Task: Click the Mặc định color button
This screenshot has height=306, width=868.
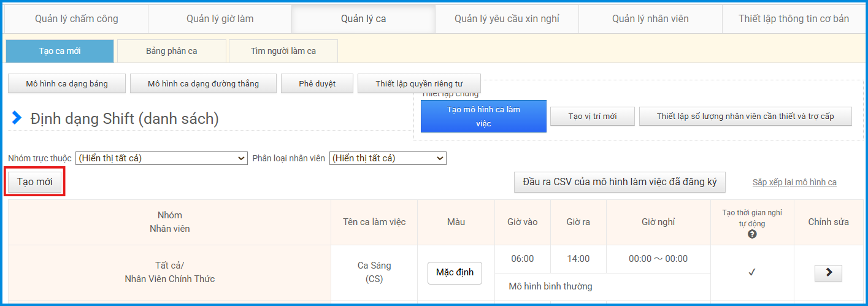Action: [x=455, y=273]
